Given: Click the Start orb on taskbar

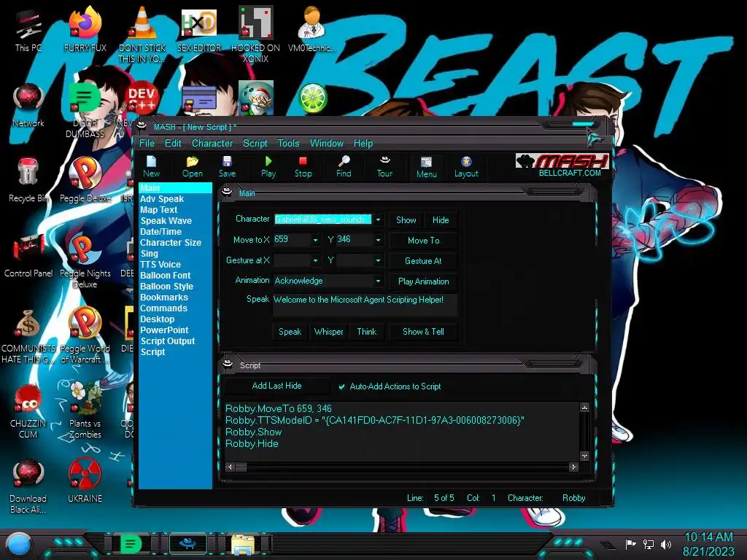Looking at the screenshot, I should (19, 544).
